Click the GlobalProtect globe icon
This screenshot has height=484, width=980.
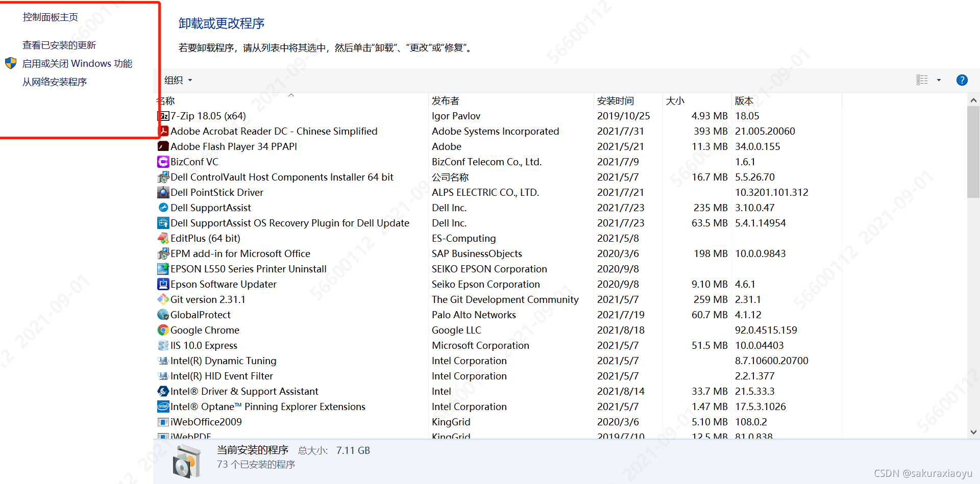point(163,315)
